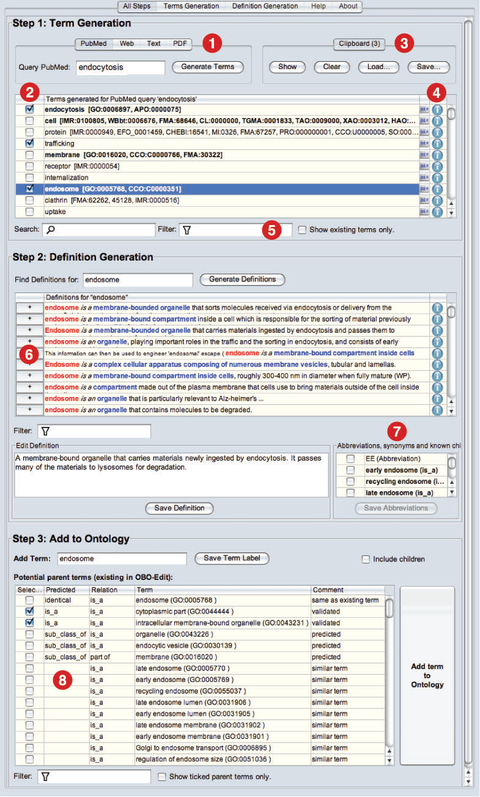The image size is (480, 797).
Task: Uncheck the trafficking term checkbox
Action: (x=29, y=143)
